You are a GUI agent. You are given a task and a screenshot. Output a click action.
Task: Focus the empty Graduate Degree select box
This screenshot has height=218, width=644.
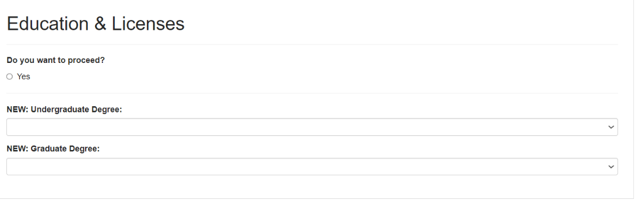(312, 166)
